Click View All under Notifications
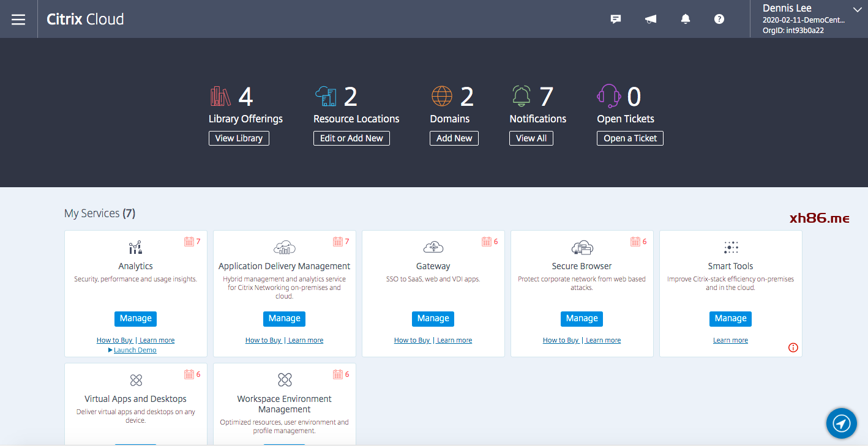 click(x=531, y=138)
